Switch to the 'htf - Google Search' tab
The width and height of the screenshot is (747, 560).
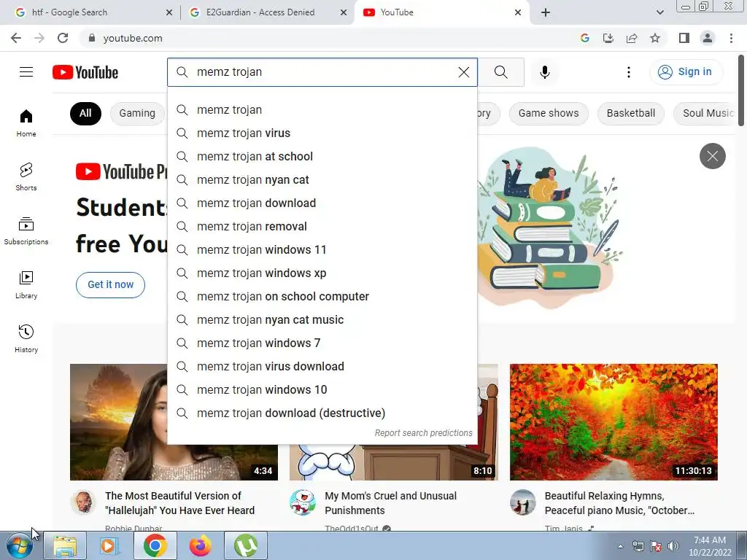tap(90, 12)
